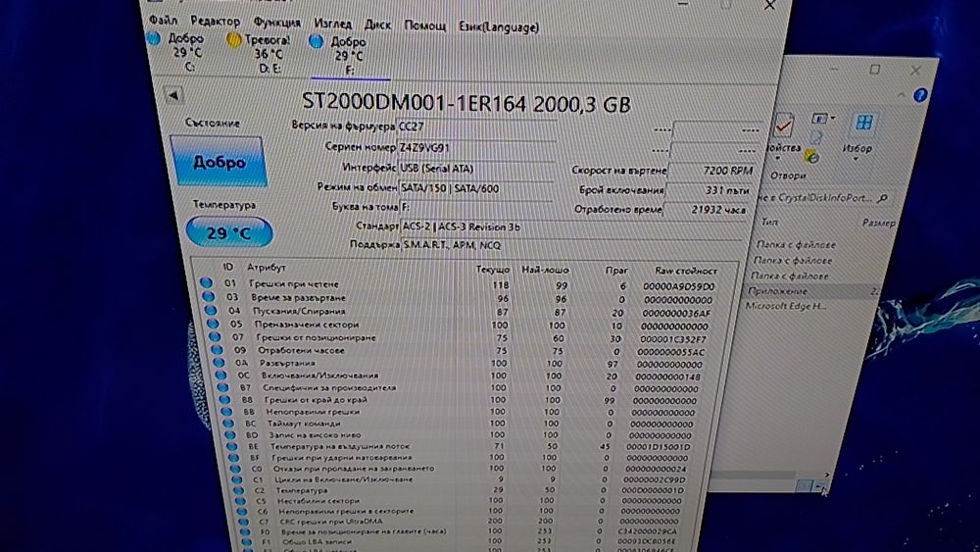This screenshot has height=552, width=980.
Task: Select the features field S.M.A.R.T., APM, NCQ
Action: coord(572,245)
